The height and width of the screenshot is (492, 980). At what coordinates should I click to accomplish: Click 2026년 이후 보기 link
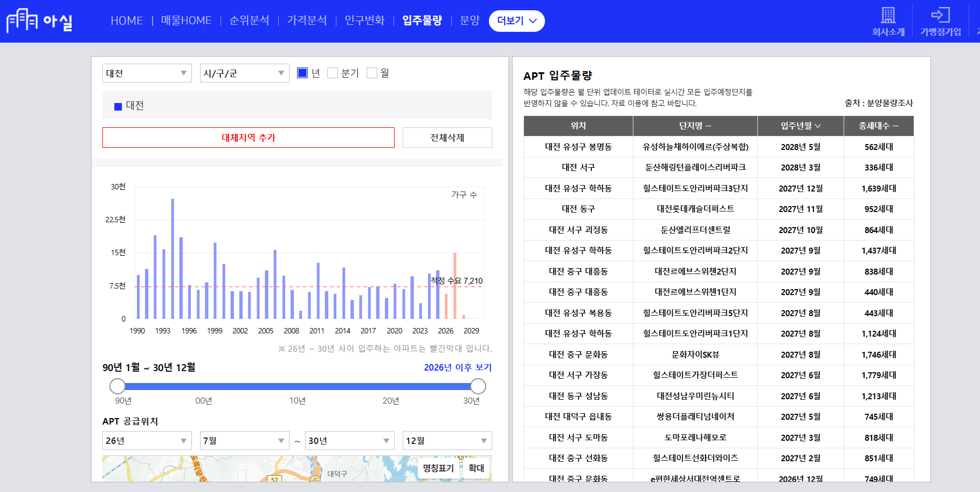click(458, 367)
